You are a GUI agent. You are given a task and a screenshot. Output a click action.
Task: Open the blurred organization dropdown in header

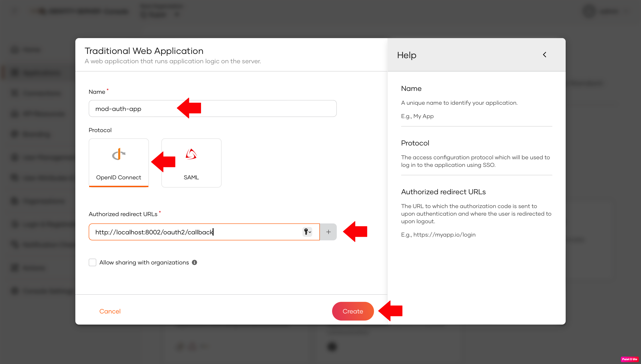[x=160, y=14]
